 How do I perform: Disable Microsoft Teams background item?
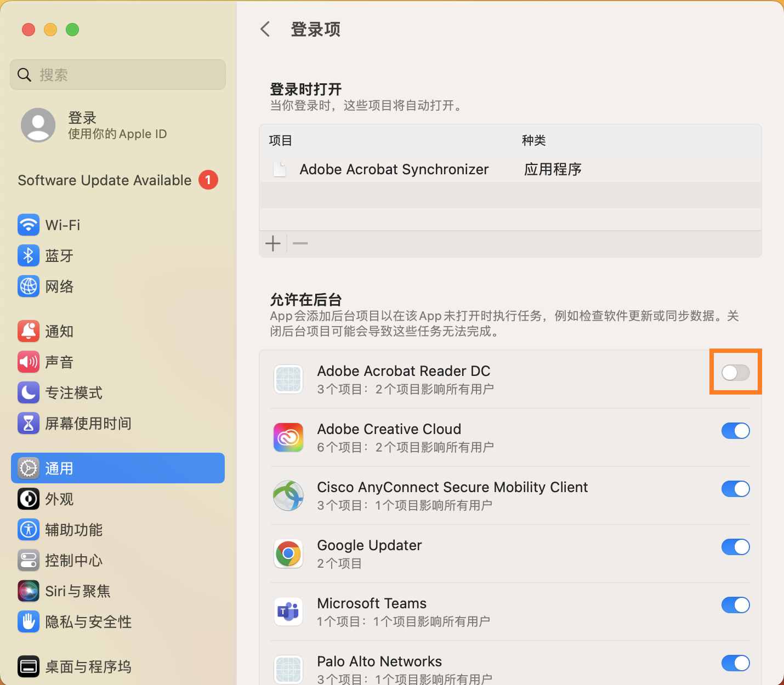click(735, 605)
